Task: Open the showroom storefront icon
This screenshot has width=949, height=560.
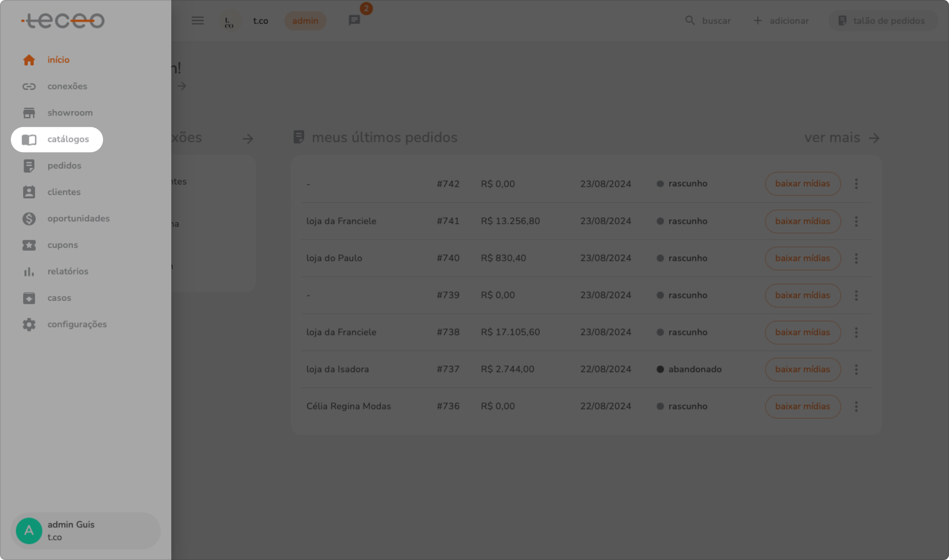Action: pos(29,113)
